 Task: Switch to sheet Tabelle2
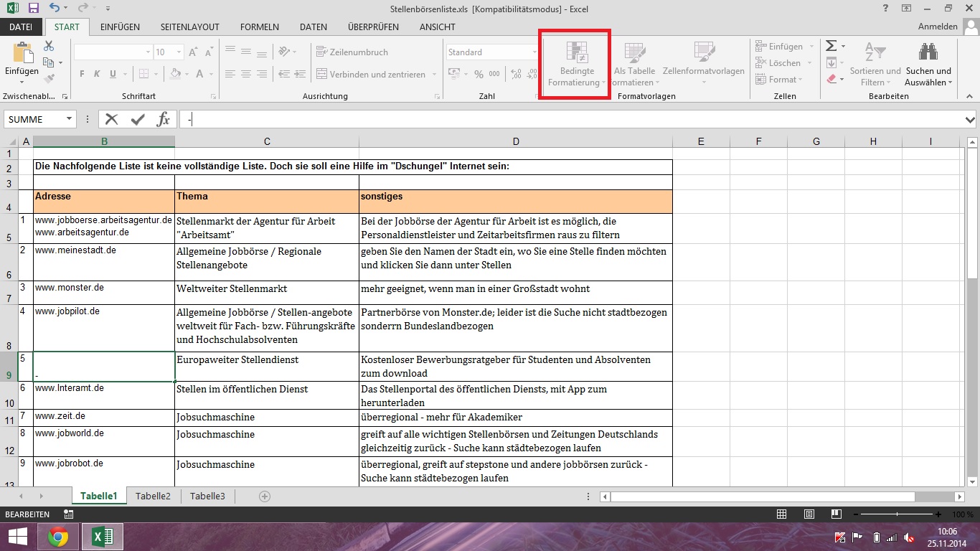pyautogui.click(x=154, y=496)
